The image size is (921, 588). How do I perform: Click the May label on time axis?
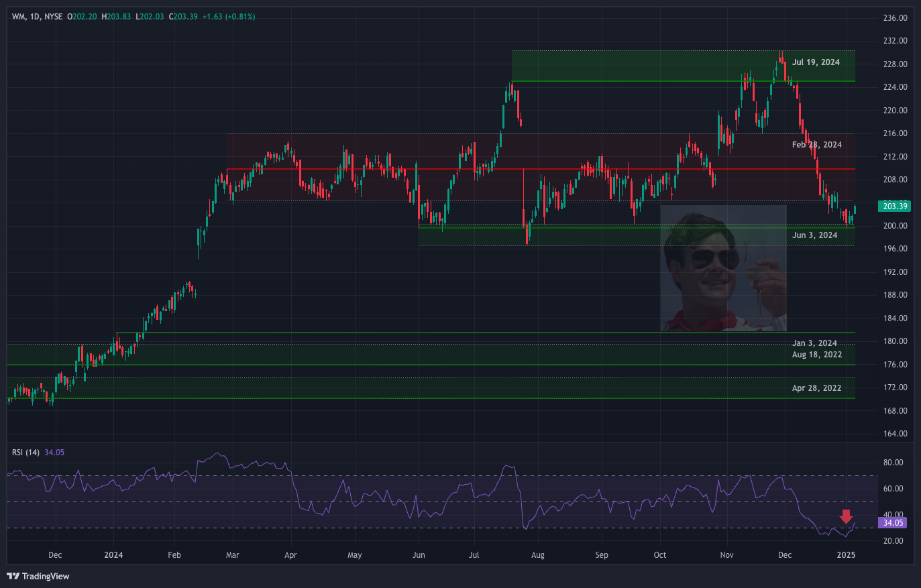click(x=355, y=555)
